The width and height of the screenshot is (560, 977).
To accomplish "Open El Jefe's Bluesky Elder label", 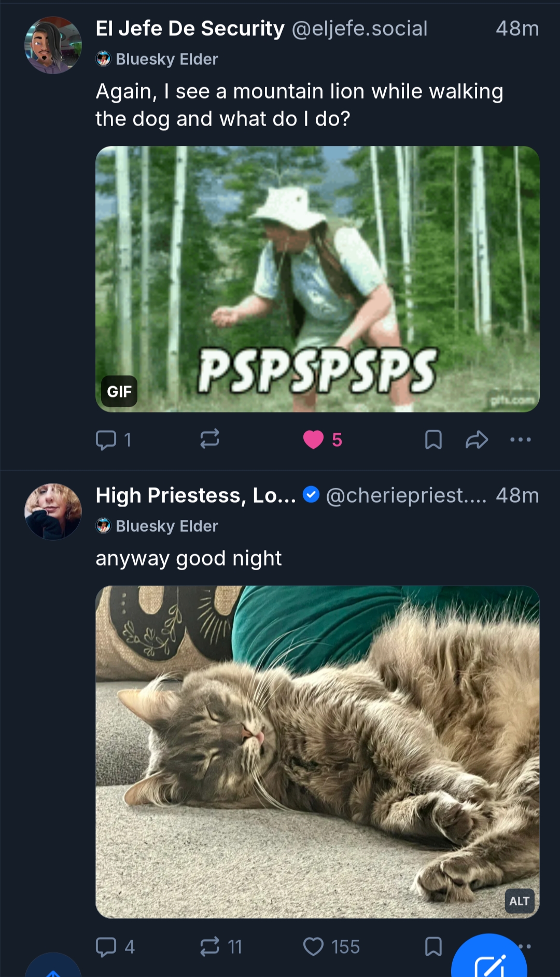I will [x=158, y=59].
